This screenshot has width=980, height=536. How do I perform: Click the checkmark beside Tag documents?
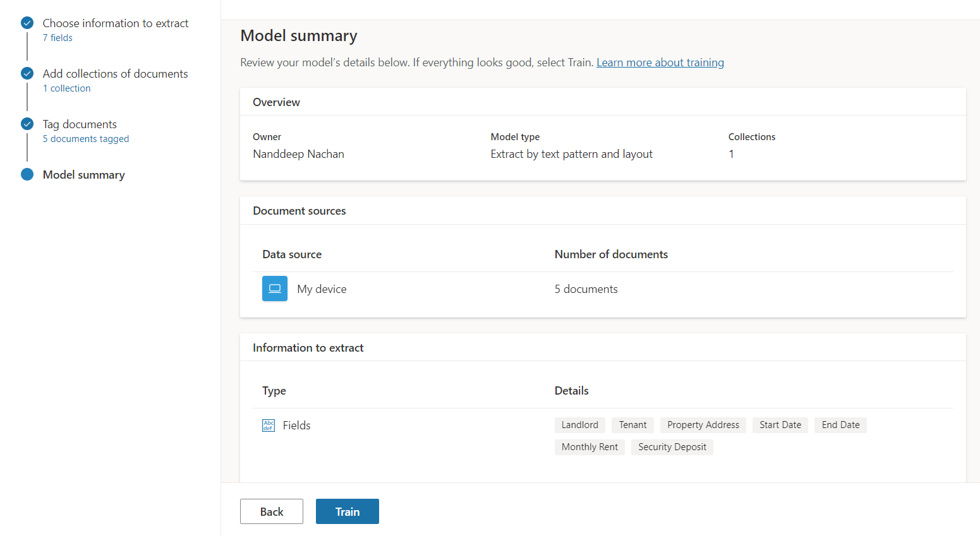[27, 124]
